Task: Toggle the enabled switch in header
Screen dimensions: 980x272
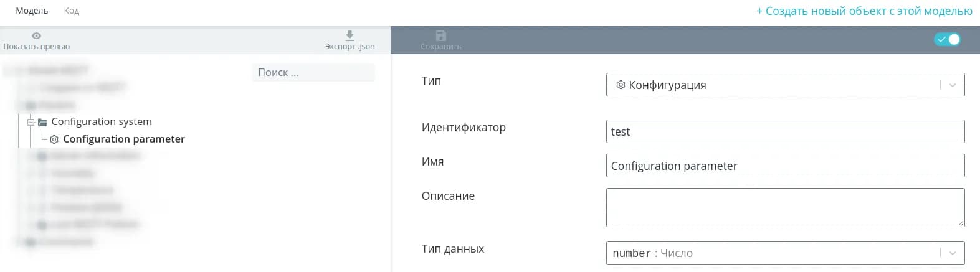Action: point(947,39)
